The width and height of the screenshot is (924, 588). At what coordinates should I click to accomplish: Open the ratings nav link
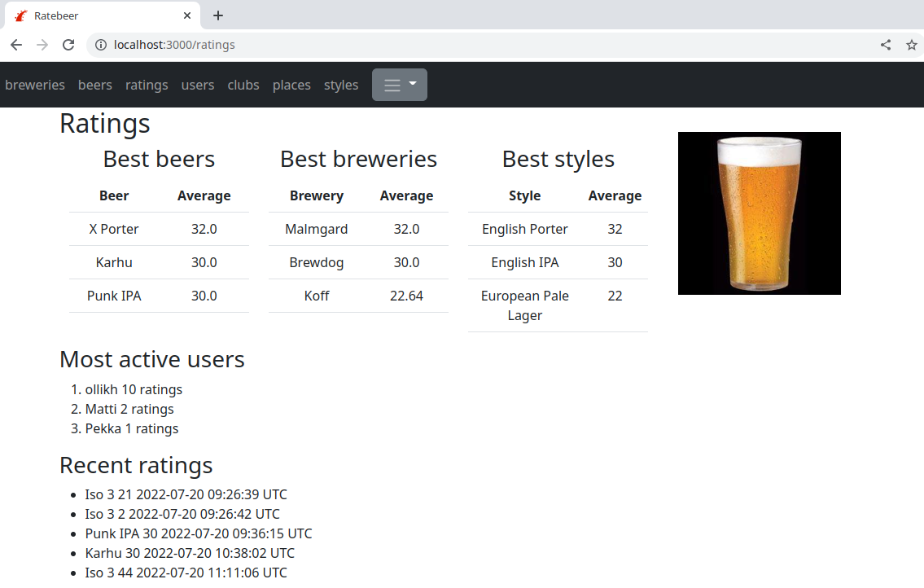coord(147,85)
